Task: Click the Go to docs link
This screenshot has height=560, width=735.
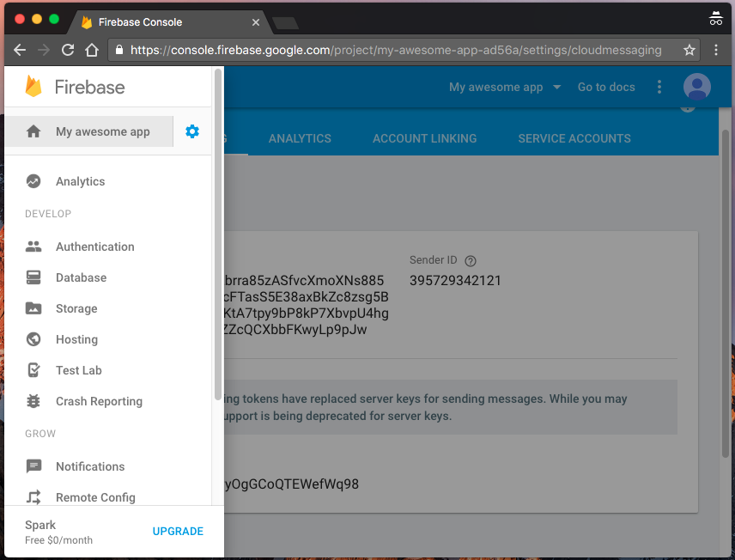Action: pos(606,87)
